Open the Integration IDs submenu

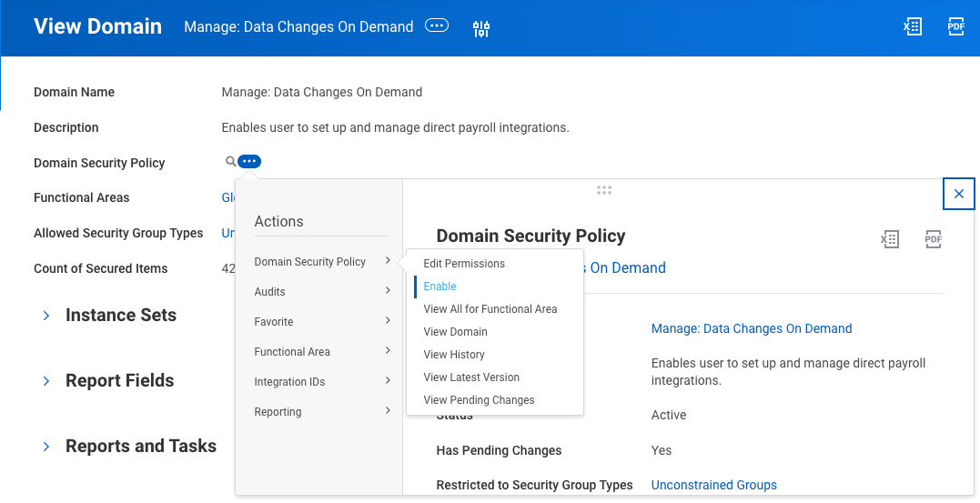(322, 382)
